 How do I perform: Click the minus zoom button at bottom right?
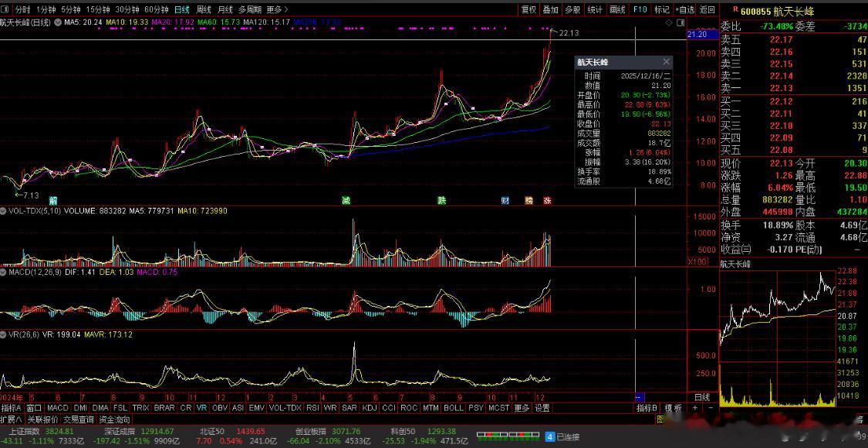[710, 408]
